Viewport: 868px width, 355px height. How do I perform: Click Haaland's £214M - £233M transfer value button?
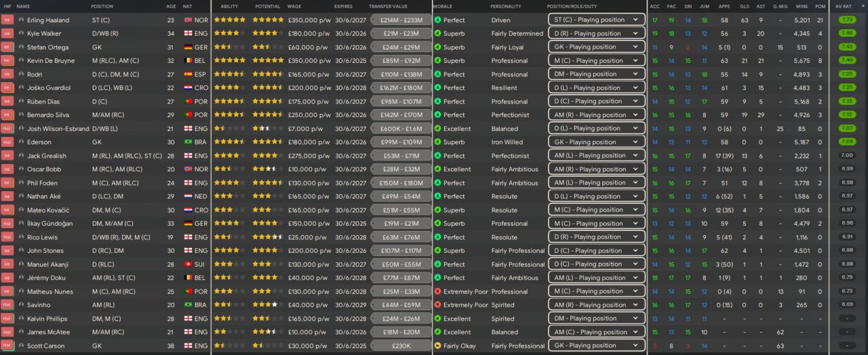coord(401,20)
